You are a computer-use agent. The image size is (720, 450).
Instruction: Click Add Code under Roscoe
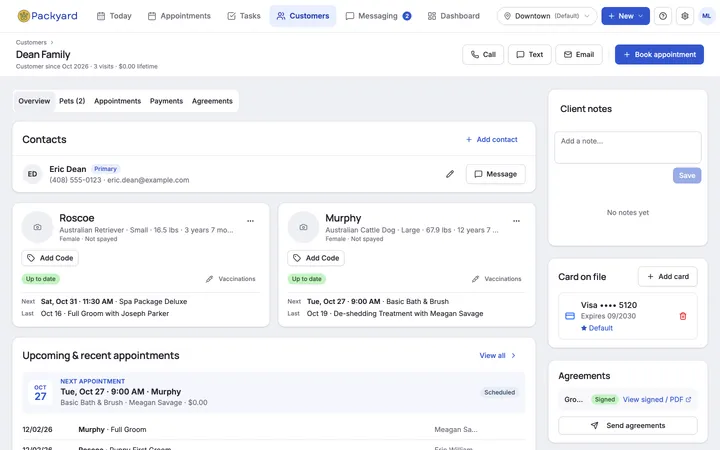[50, 258]
